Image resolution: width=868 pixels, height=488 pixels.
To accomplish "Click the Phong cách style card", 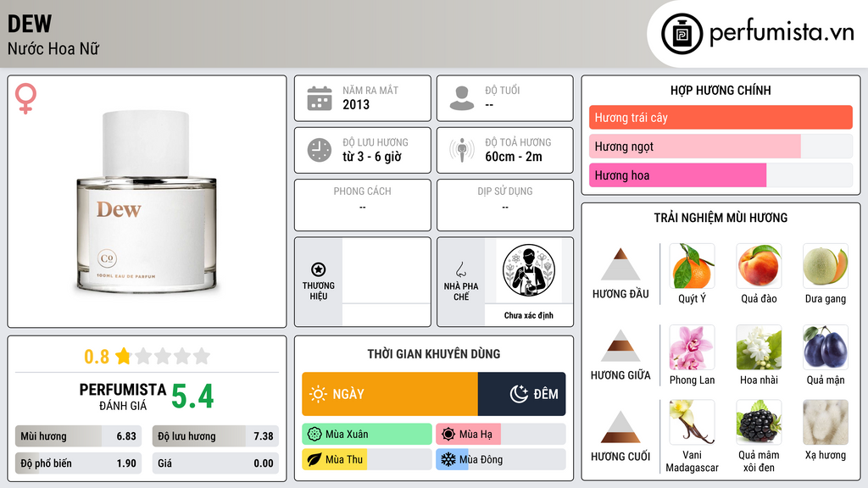I will [x=363, y=205].
